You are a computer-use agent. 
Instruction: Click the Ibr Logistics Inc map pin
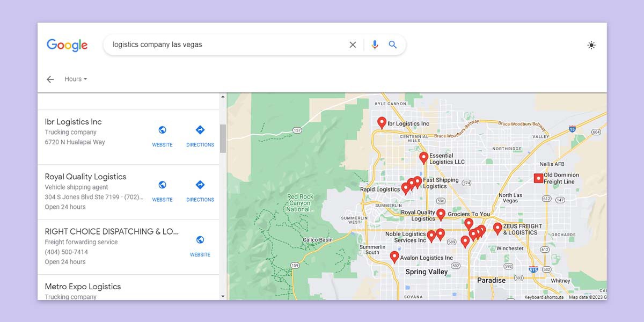pyautogui.click(x=382, y=123)
